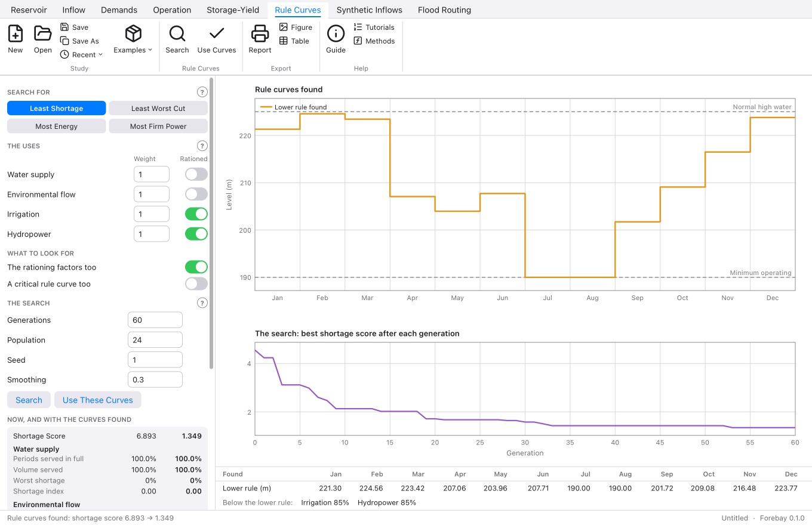Click Use These Curves button

tap(98, 400)
